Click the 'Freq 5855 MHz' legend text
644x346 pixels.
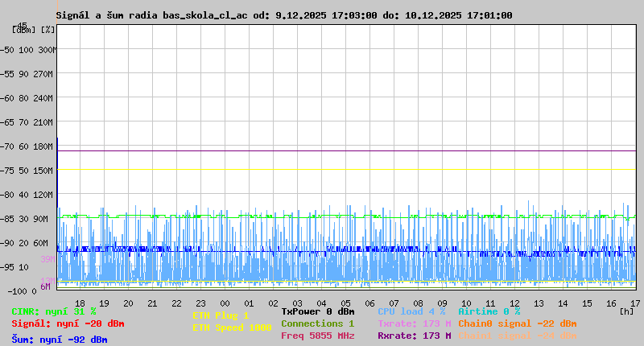point(318,336)
